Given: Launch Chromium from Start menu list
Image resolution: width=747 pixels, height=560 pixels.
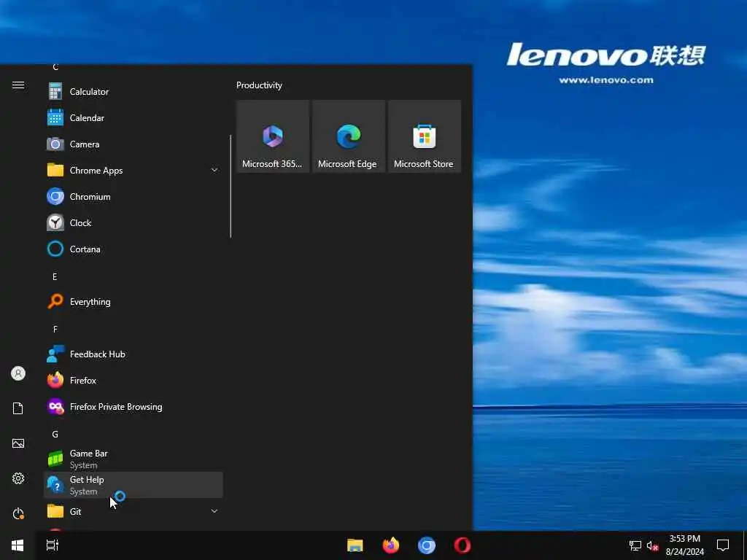Looking at the screenshot, I should click(x=133, y=196).
